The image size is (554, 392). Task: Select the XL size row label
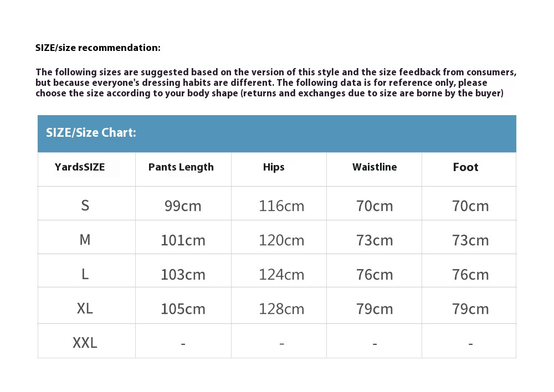click(85, 308)
